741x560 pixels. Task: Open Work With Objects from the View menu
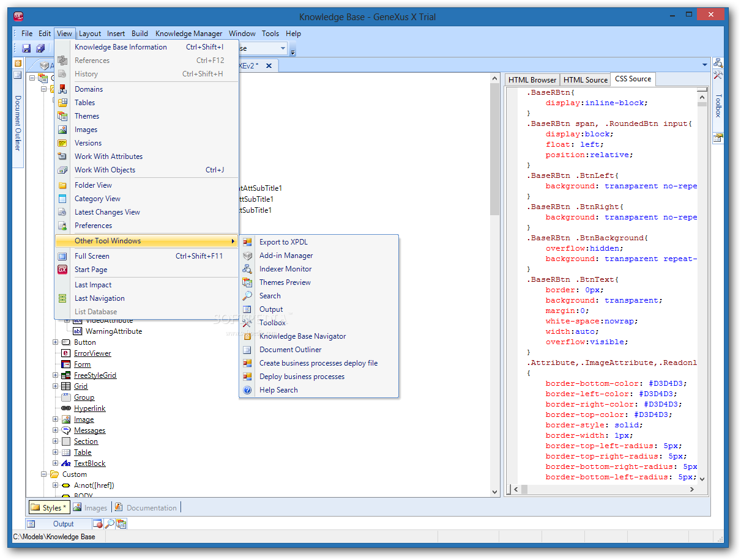click(147, 170)
